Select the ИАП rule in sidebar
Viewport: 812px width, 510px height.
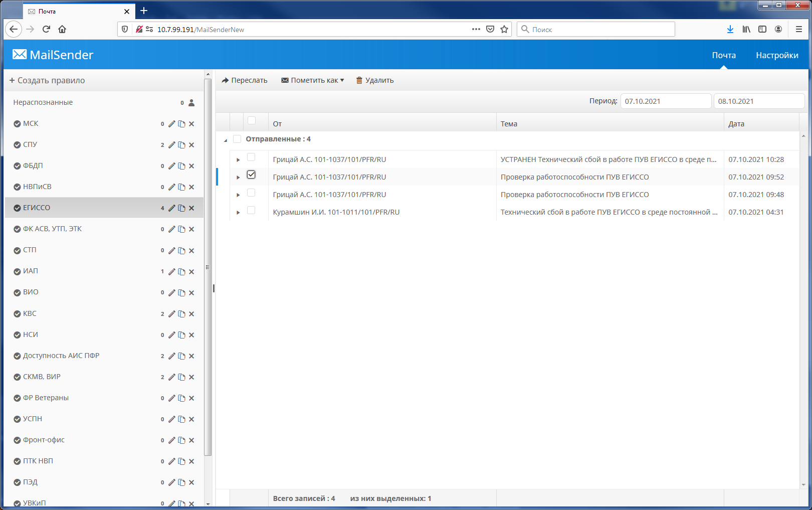pyautogui.click(x=30, y=271)
